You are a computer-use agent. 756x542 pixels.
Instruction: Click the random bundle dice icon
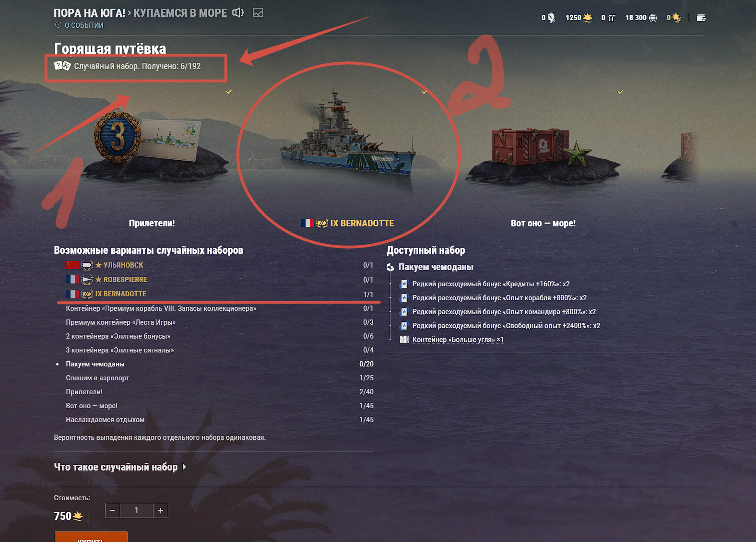[62, 66]
